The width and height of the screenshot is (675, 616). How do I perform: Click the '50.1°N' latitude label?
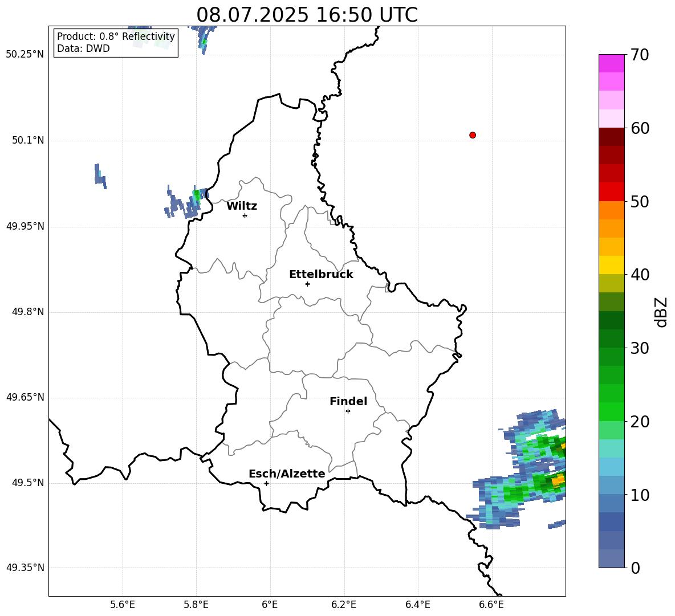[x=28, y=140]
